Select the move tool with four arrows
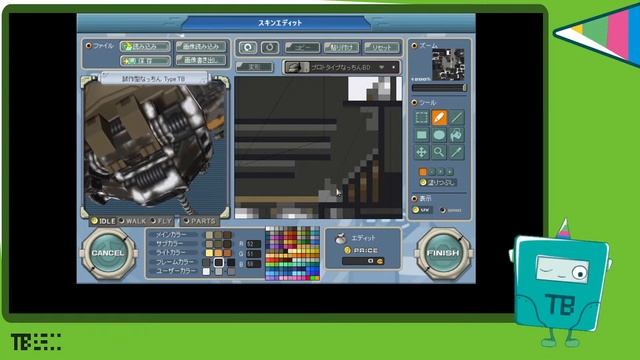The width and height of the screenshot is (640, 360). click(422, 152)
